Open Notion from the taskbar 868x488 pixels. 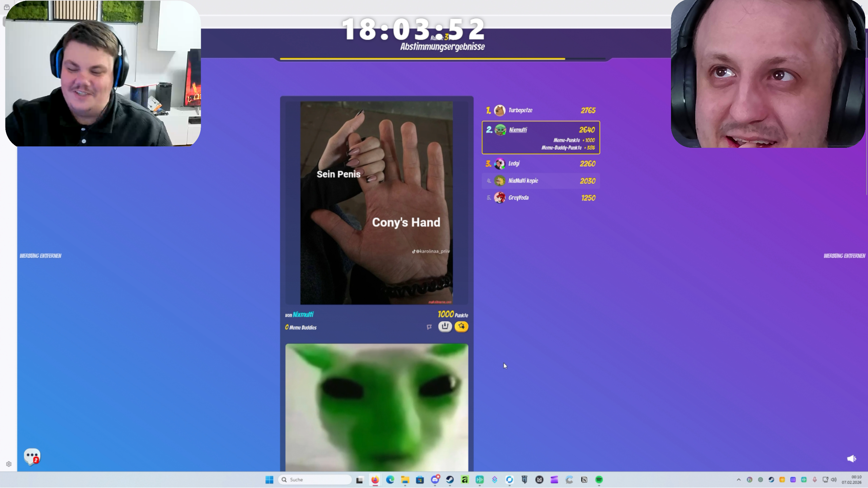[584, 480]
